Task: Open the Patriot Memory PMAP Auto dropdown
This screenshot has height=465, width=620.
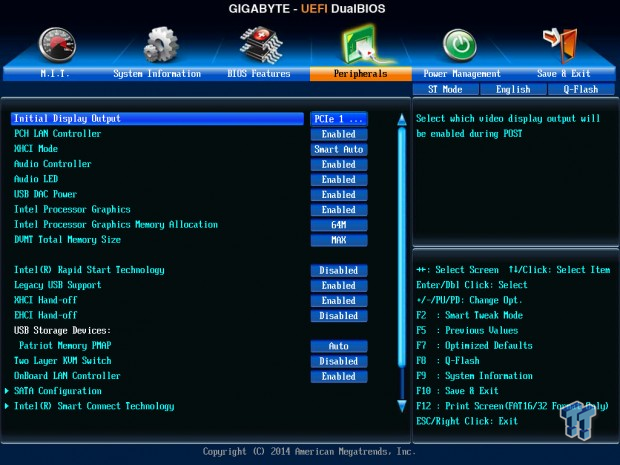Action: tap(339, 346)
